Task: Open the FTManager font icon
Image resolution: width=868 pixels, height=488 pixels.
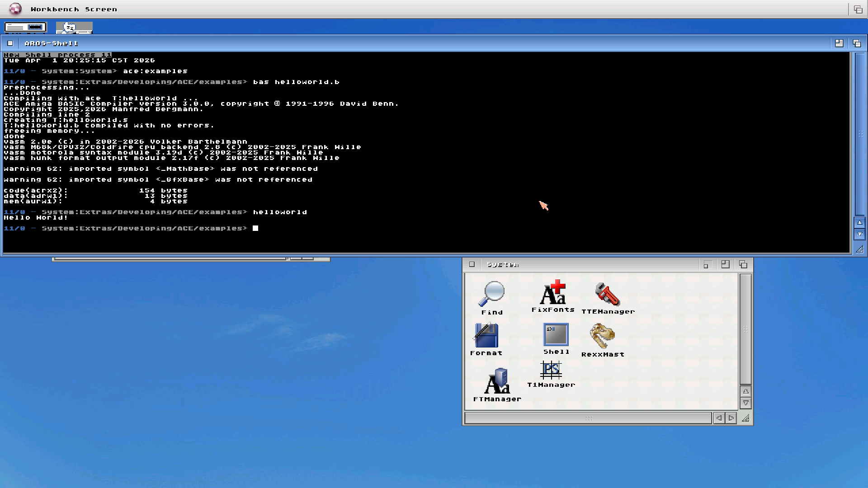Action: click(x=497, y=381)
